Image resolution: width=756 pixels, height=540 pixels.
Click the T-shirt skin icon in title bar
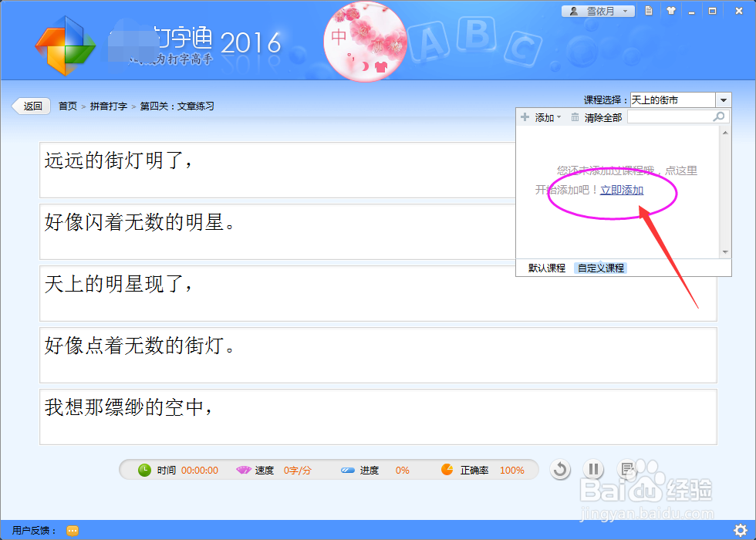(x=670, y=11)
